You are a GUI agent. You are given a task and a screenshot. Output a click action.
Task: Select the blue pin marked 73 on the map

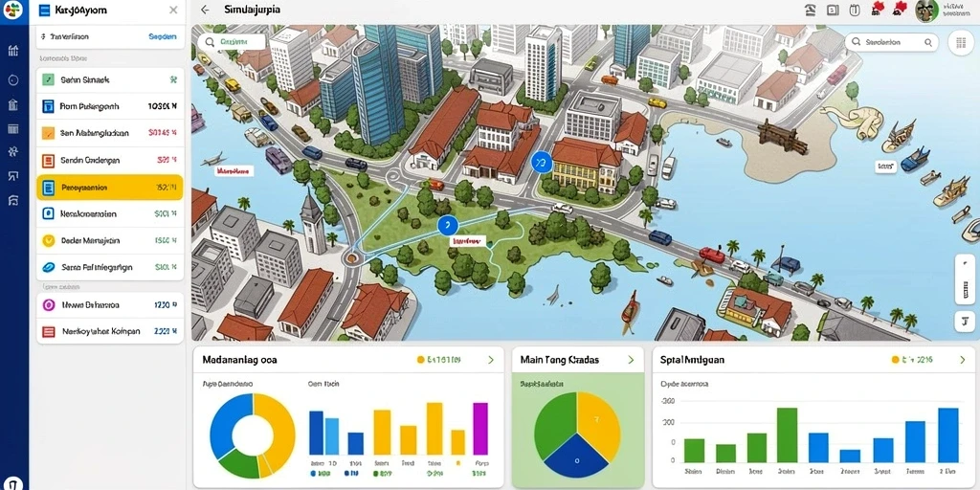pos(542,164)
